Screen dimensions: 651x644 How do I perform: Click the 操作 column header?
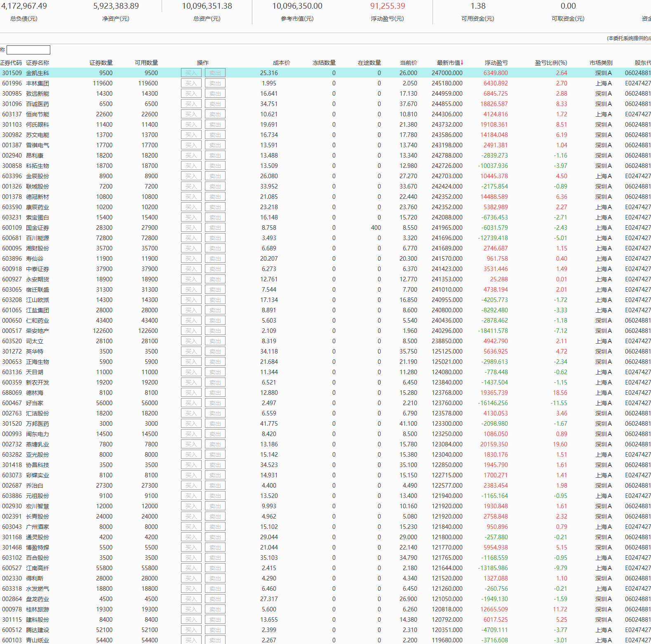click(x=203, y=63)
